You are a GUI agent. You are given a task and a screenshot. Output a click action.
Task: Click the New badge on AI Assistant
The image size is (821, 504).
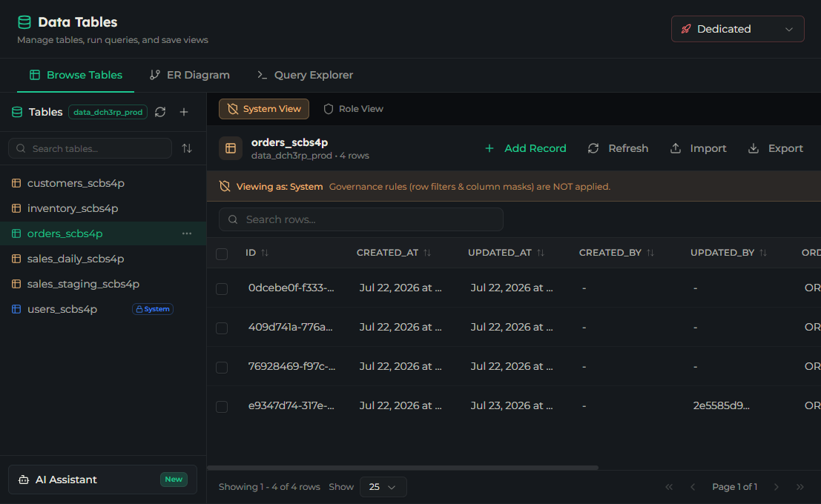174,480
